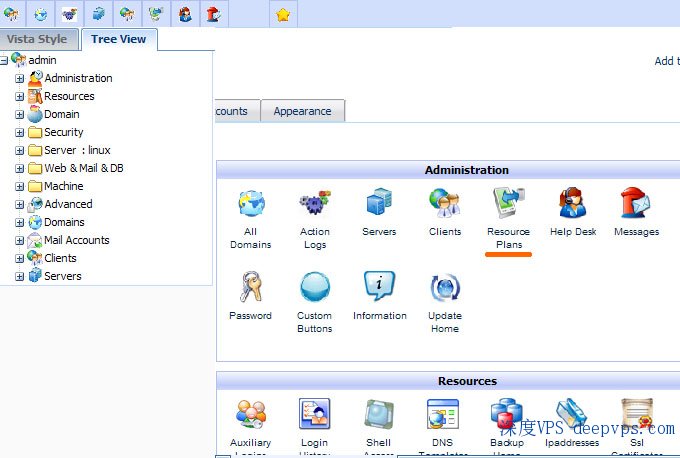This screenshot has width=680, height=458.
Task: Open the Help Desk icon
Action: 573,204
